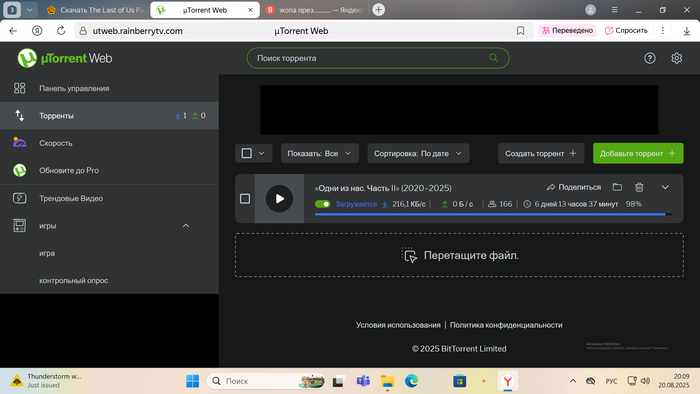
Task: Collapse the игры section in the sidebar
Action: click(x=186, y=226)
